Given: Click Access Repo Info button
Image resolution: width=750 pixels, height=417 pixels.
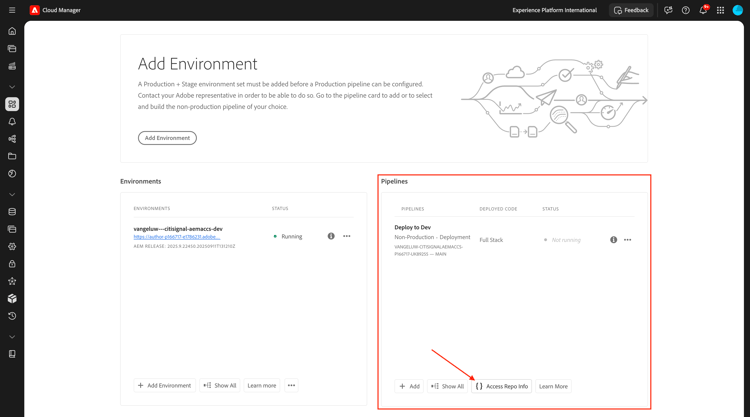Looking at the screenshot, I should 502,386.
